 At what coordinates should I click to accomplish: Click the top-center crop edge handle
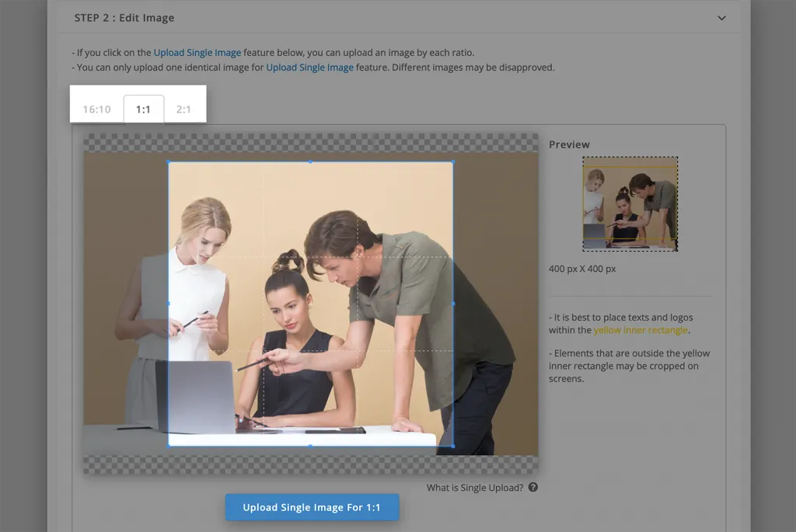pyautogui.click(x=311, y=162)
